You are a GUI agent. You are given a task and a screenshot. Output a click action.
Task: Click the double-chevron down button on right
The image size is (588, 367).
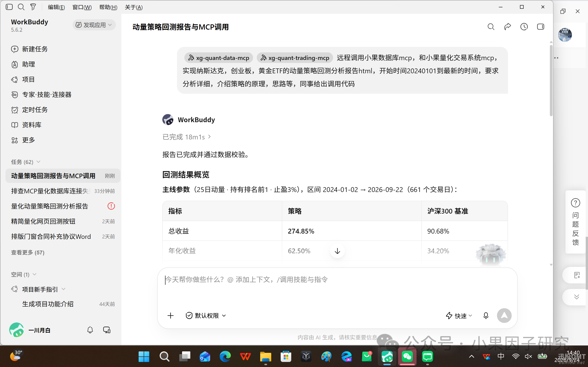577,297
